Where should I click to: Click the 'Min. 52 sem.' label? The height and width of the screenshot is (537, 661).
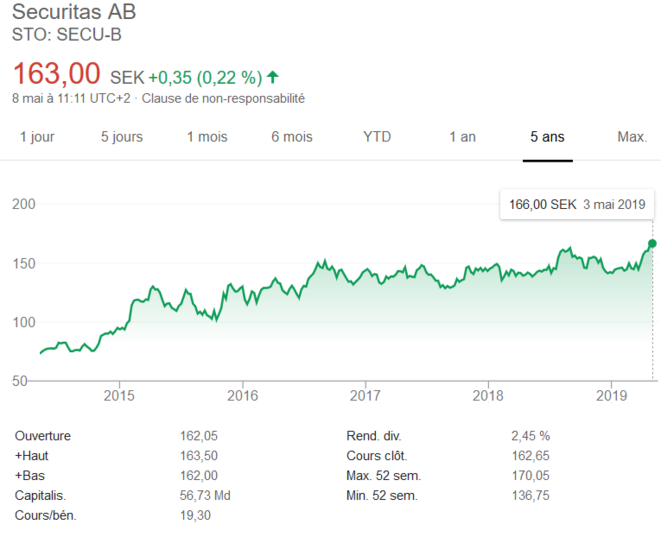point(382,495)
